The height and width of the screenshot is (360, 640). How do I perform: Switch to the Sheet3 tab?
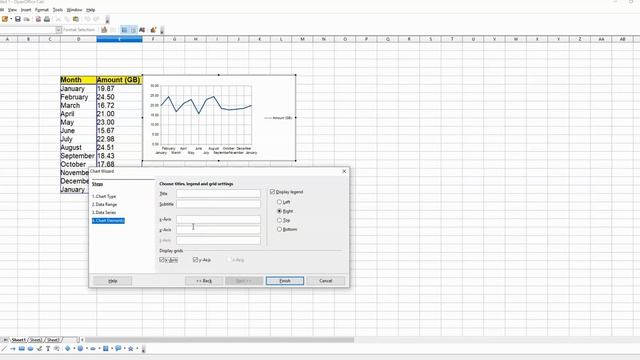[53, 340]
